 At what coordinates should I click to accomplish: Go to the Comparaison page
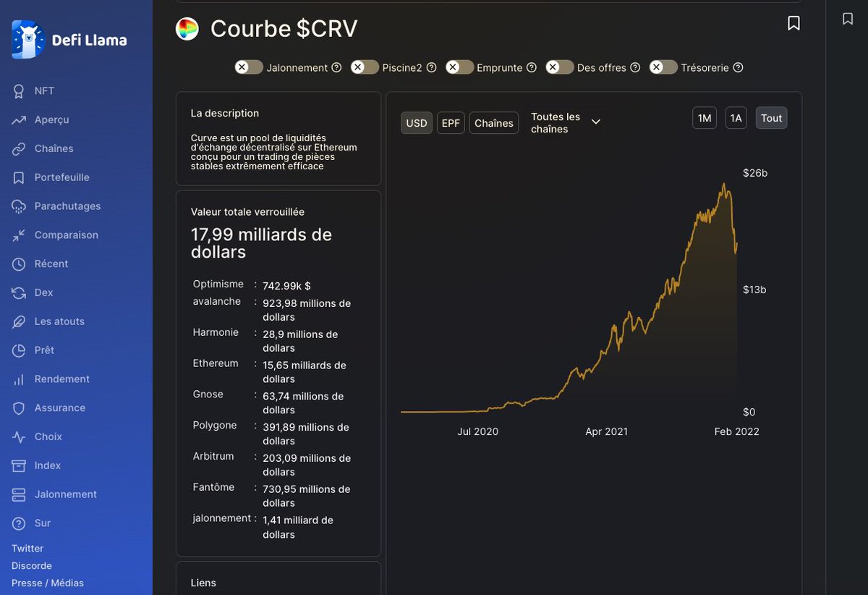67,235
